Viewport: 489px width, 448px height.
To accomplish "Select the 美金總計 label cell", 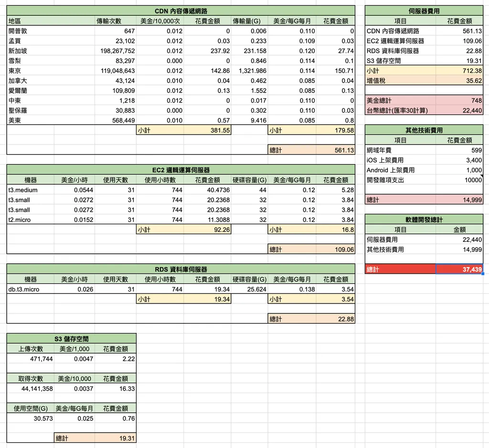I will click(x=401, y=101).
